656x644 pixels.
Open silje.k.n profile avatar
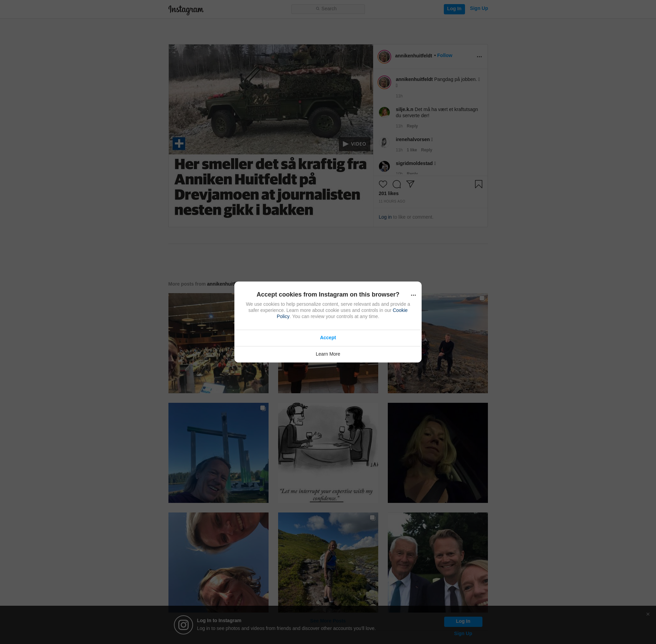coord(384,112)
